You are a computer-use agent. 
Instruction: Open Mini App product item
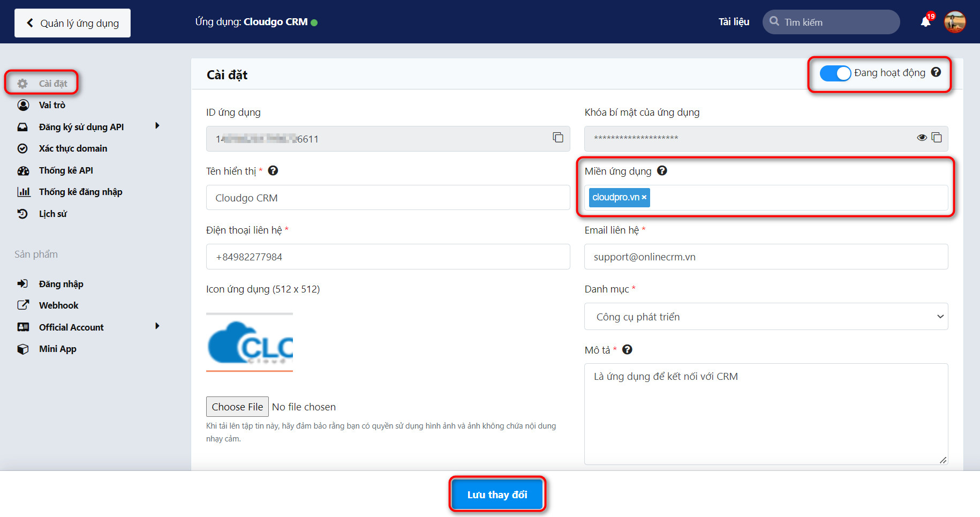coord(57,349)
